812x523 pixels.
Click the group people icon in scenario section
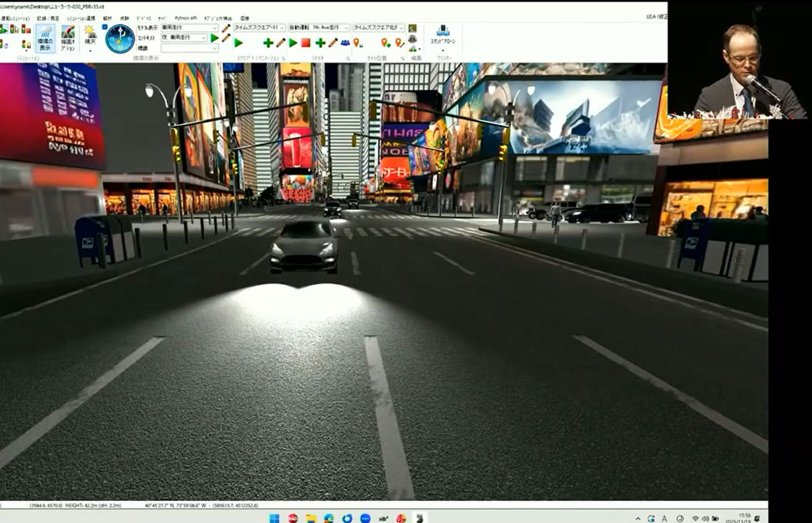click(345, 43)
